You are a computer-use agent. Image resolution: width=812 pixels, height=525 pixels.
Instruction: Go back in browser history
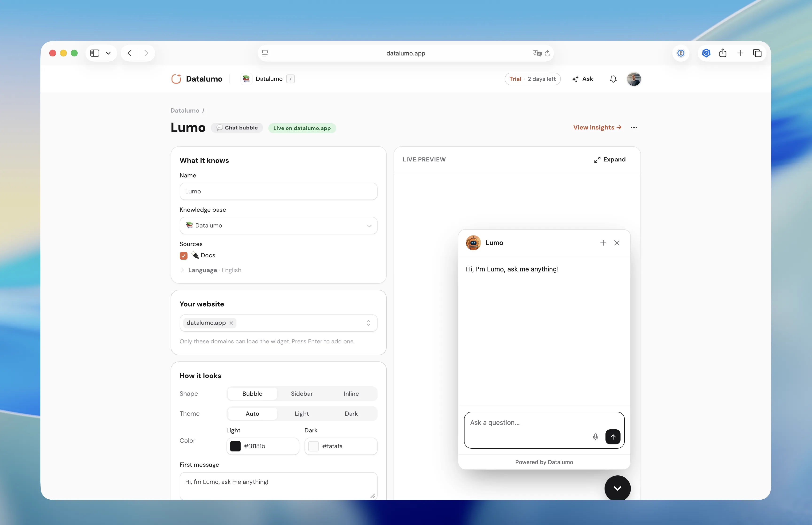coord(129,53)
